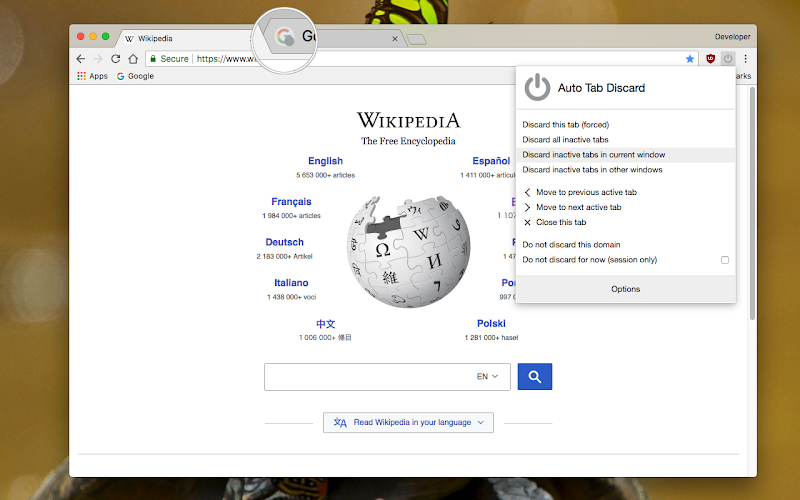Choose Discard this tab (forced)
This screenshot has width=800, height=500.
coord(565,124)
